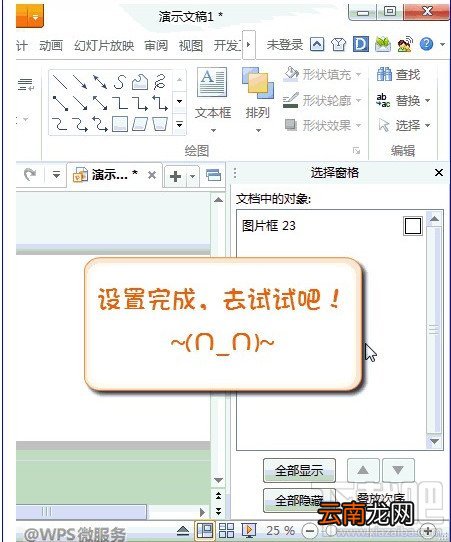451x542 pixels.
Task: Open the 排列 dropdown arrow
Action: pos(258,131)
